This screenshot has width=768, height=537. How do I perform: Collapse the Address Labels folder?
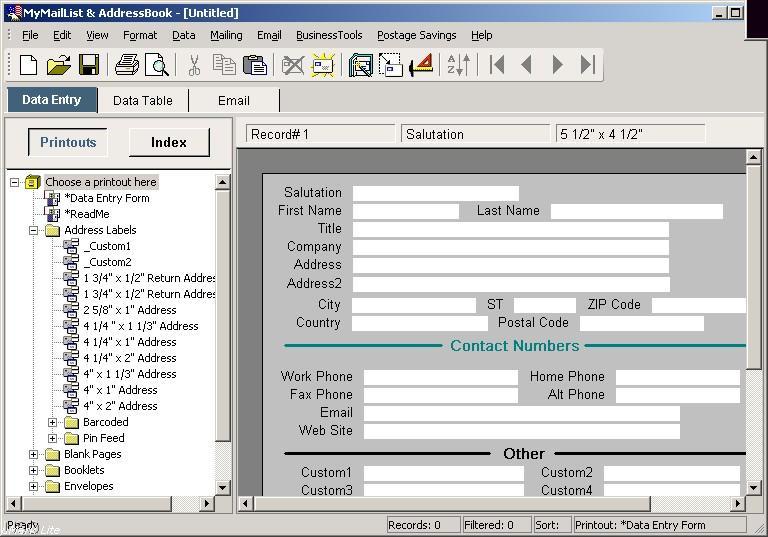click(33, 230)
